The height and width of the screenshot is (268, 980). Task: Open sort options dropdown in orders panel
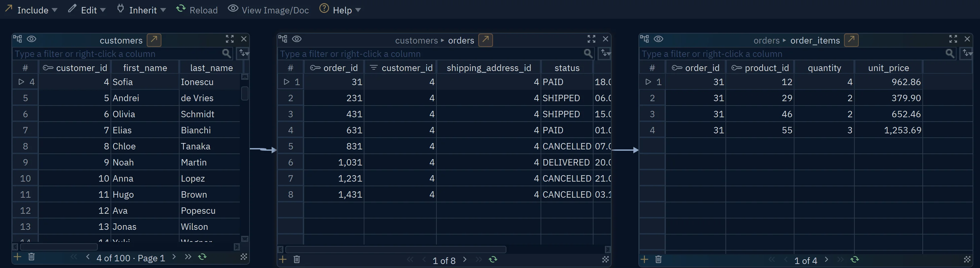click(605, 53)
